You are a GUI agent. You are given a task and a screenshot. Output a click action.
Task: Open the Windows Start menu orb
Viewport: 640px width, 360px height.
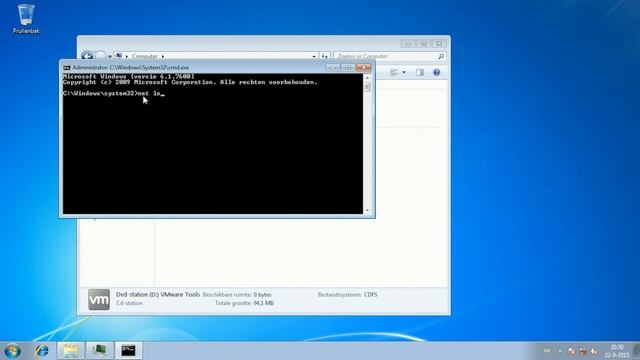(x=12, y=351)
